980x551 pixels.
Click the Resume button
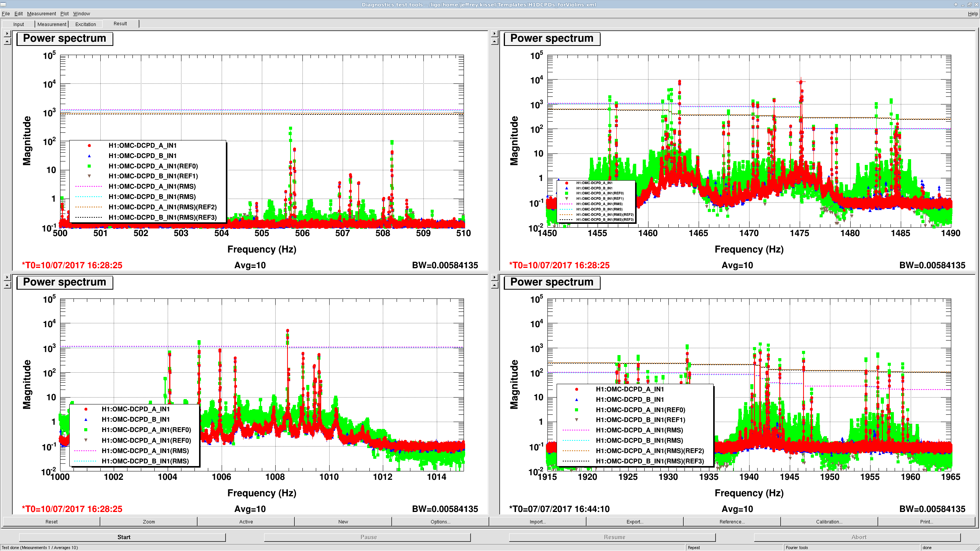(x=612, y=537)
